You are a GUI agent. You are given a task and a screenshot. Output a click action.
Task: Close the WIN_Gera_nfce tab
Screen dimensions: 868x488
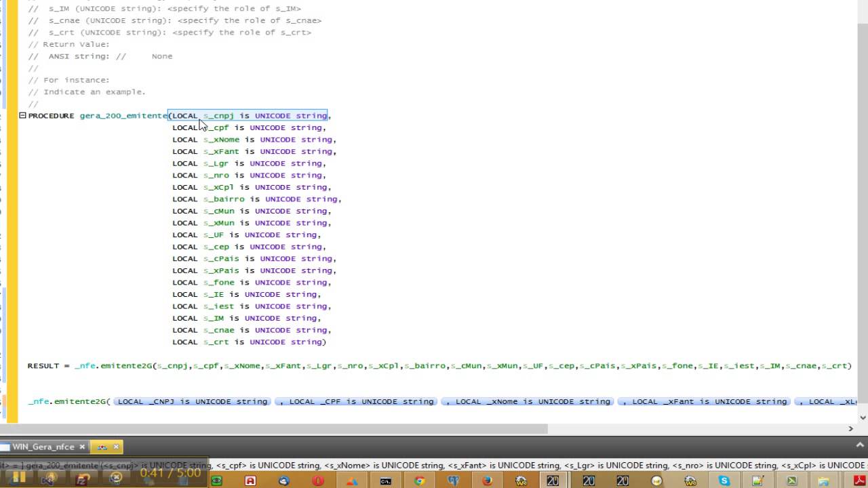[82, 447]
